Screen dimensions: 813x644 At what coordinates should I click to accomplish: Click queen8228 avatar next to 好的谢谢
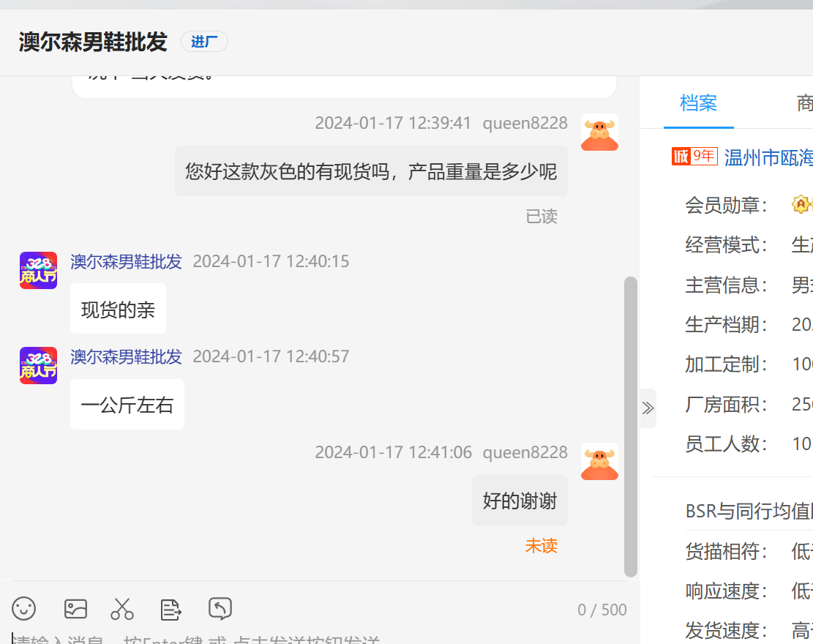pyautogui.click(x=599, y=461)
